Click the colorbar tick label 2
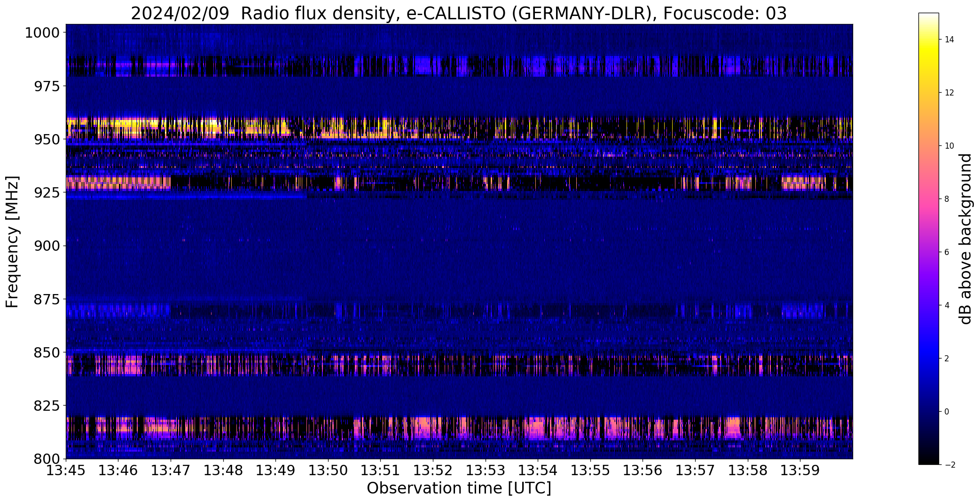 (947, 359)
